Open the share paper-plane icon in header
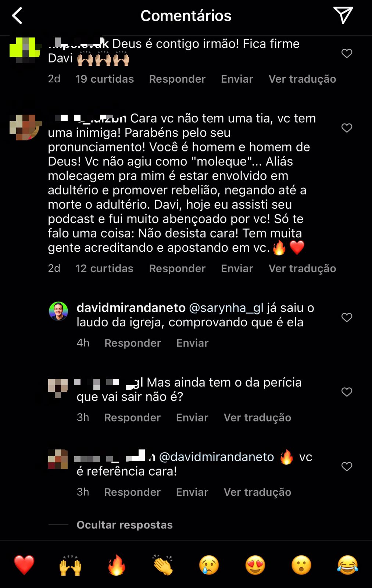Viewport: 372px width, 588px height. (343, 15)
